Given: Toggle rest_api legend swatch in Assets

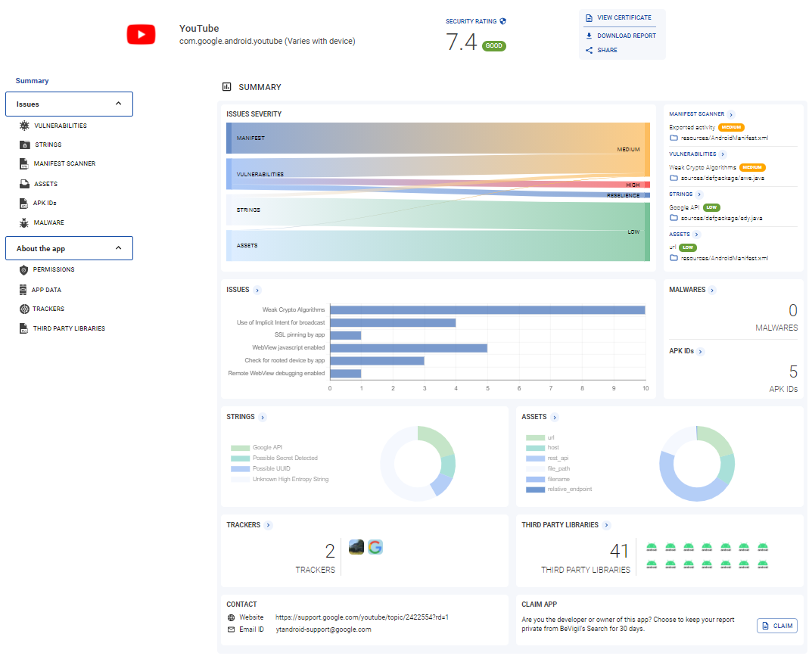Looking at the screenshot, I should coord(536,459).
